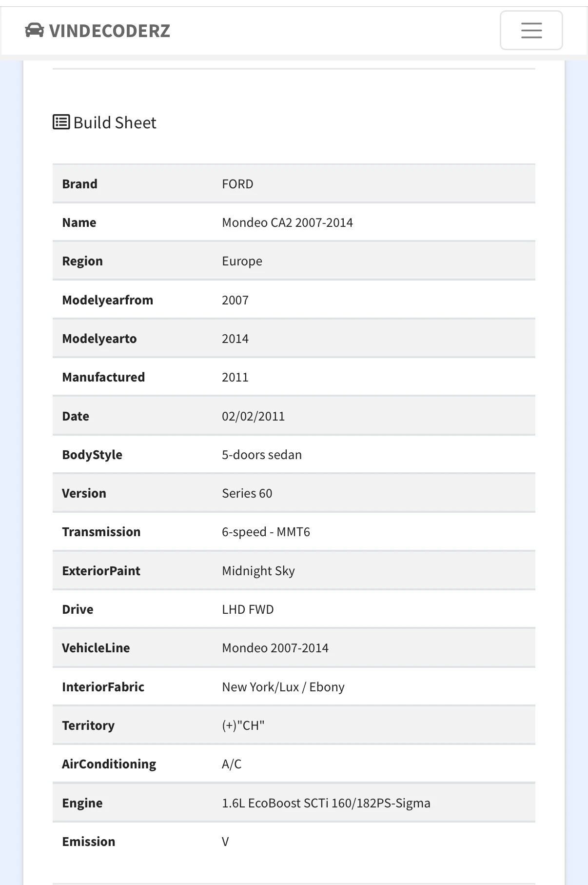Click the BodyStyle value 5-doors sedan
The width and height of the screenshot is (588, 885).
point(262,455)
